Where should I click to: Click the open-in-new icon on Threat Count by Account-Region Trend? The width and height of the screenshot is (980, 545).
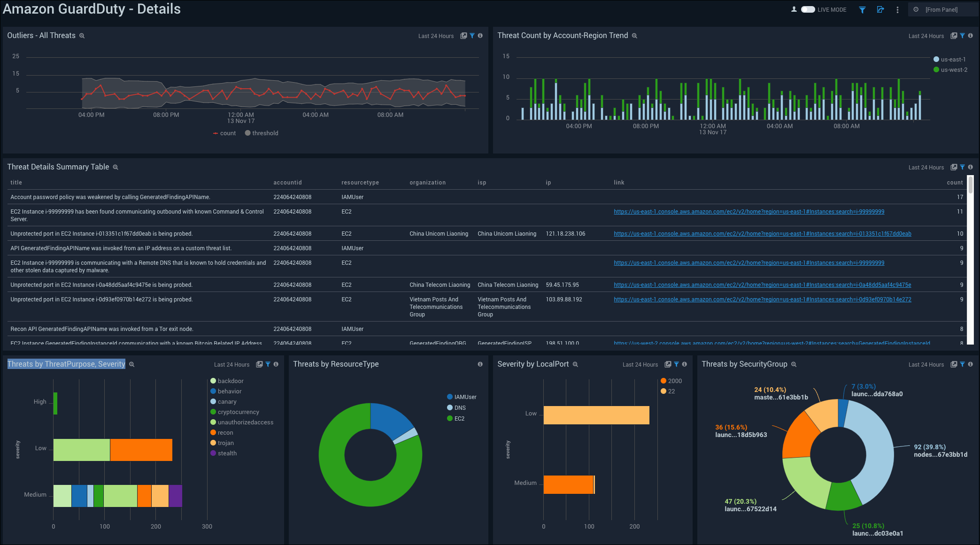954,36
